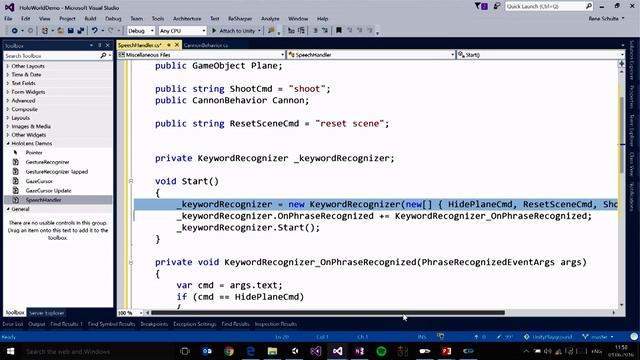Open Outlook from the taskbar
The width and height of the screenshot is (640, 360).
207,351
